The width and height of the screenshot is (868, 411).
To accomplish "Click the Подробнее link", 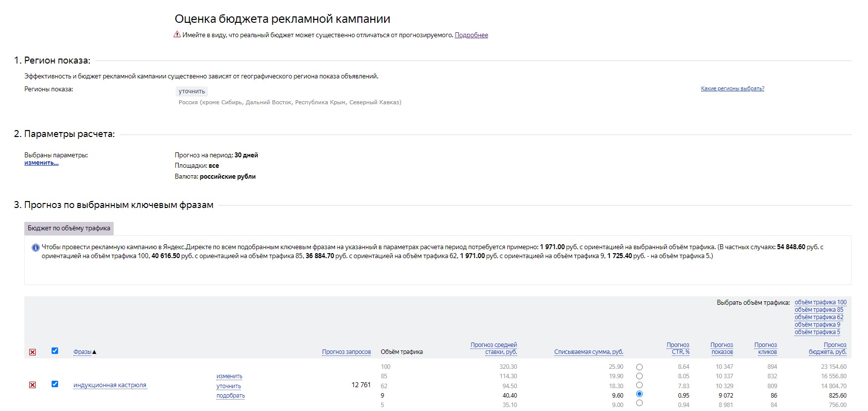I will [471, 35].
